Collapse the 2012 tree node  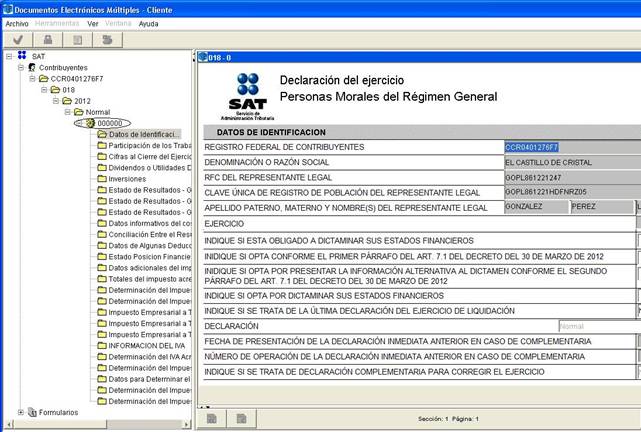pyautogui.click(x=56, y=101)
